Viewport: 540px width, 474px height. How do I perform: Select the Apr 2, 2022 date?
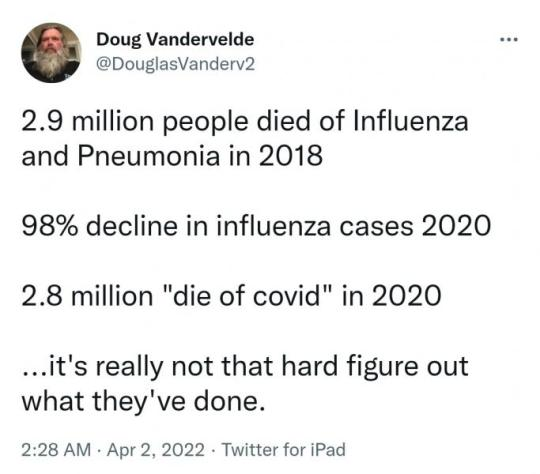coord(156,450)
